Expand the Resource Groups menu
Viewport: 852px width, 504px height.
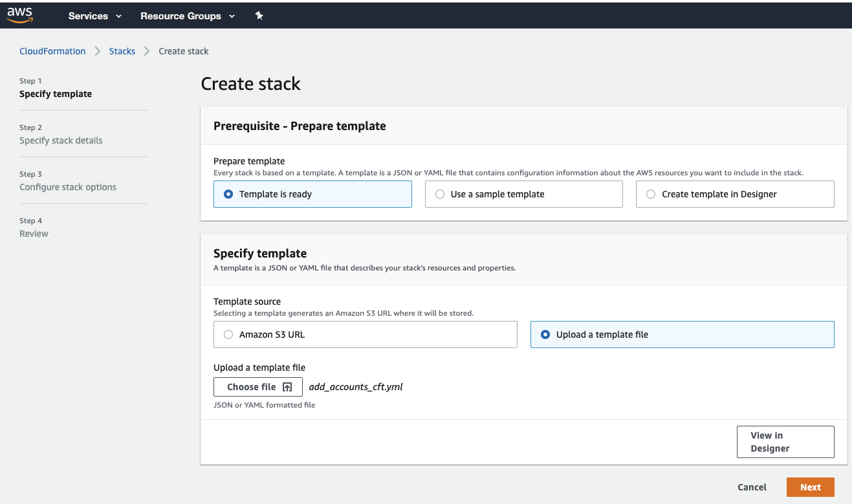188,16
